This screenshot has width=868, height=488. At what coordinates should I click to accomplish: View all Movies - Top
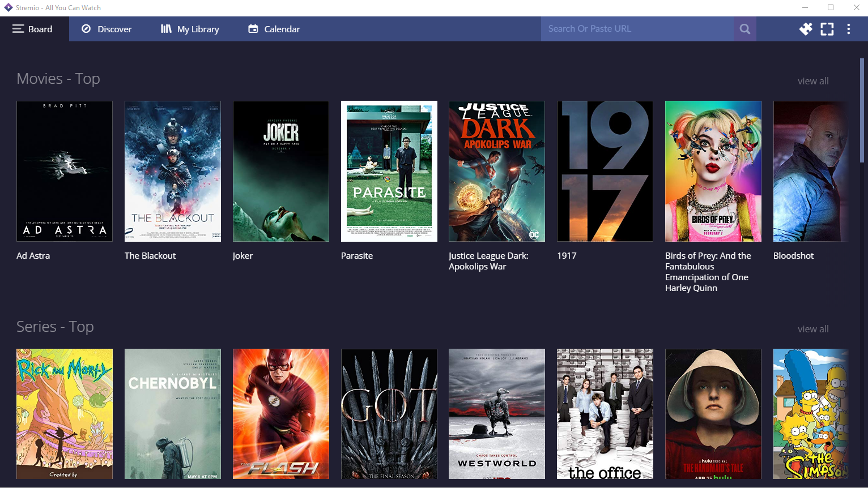point(813,81)
